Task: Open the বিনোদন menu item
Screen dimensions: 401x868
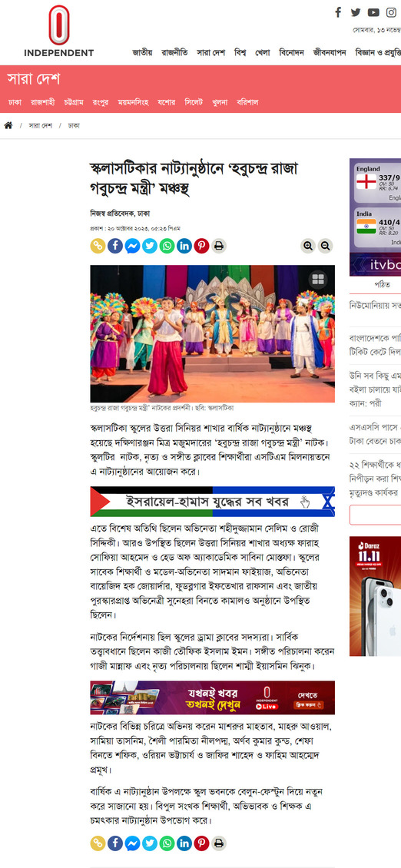Action: [292, 52]
